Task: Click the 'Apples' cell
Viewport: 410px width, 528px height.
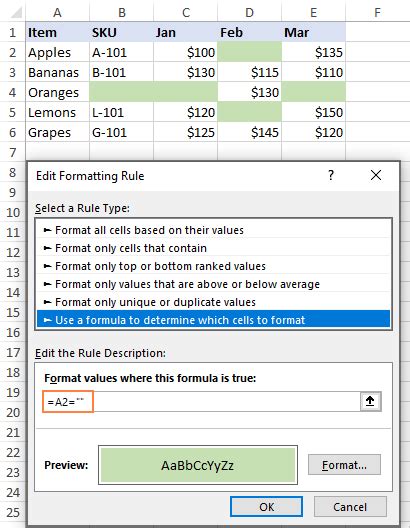Action: point(58,52)
